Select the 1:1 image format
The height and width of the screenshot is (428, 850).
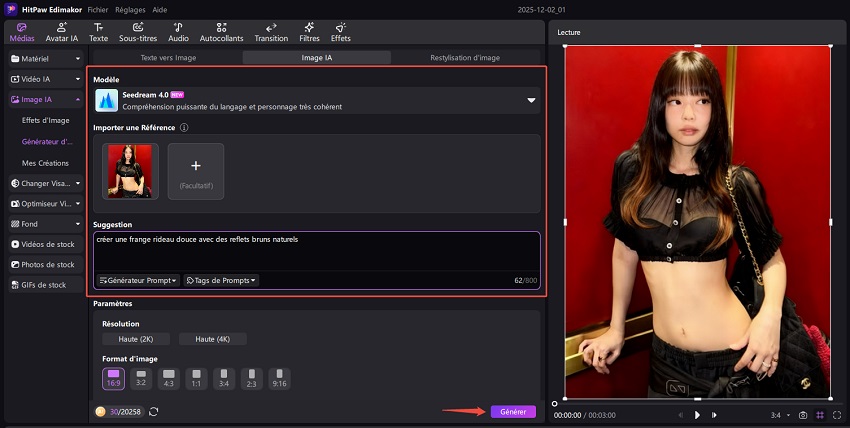point(197,378)
